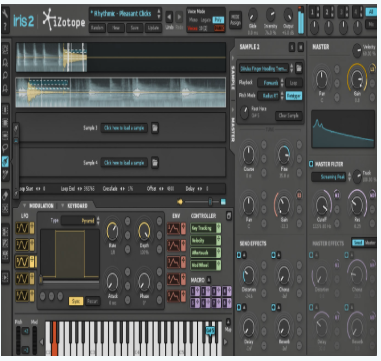Select the third LFO waveform button
This screenshot has width=381, height=361.
[22, 262]
